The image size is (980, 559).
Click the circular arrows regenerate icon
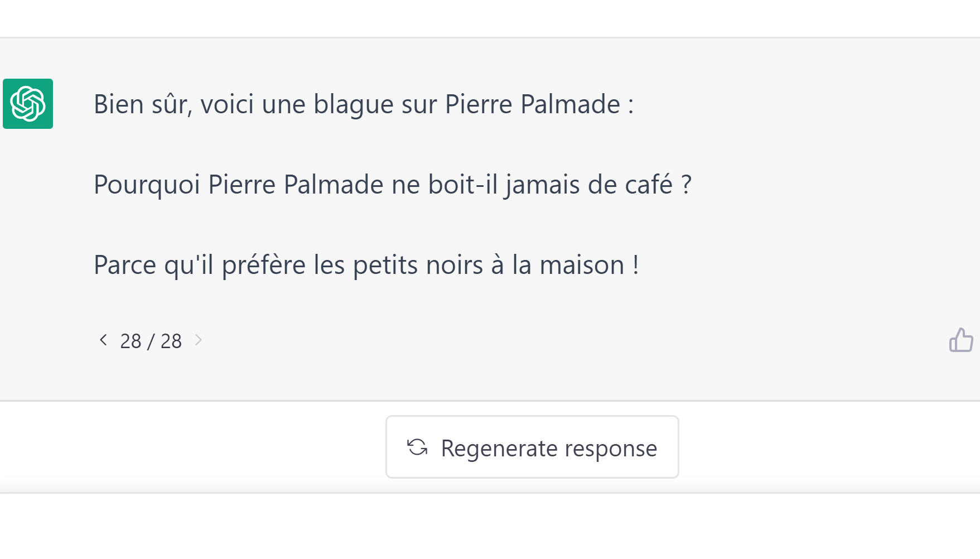tap(417, 447)
